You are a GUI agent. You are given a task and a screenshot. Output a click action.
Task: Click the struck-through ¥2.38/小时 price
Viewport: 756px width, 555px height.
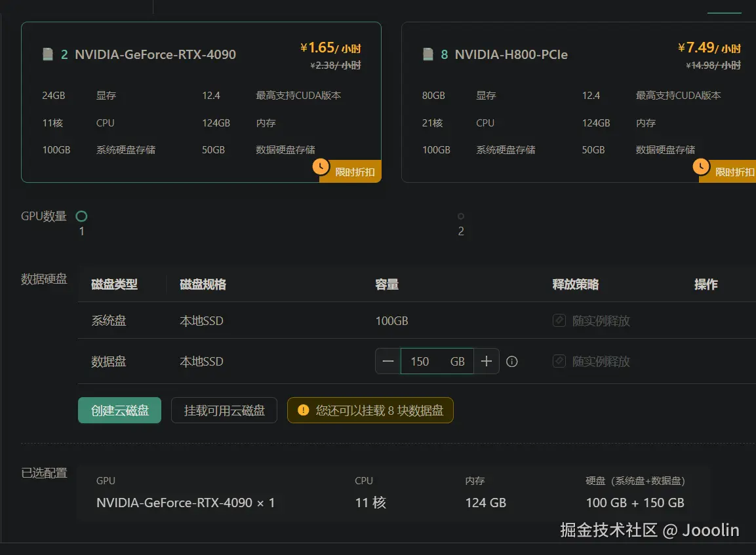(336, 66)
